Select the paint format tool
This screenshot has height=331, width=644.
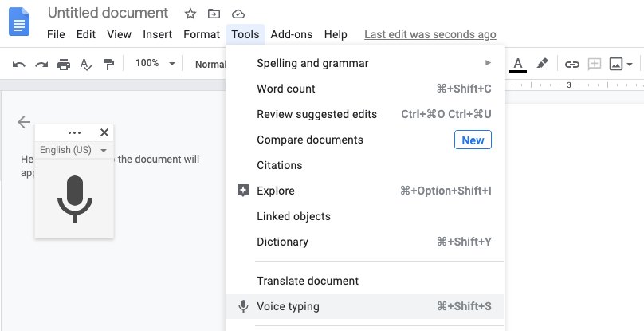(x=108, y=64)
